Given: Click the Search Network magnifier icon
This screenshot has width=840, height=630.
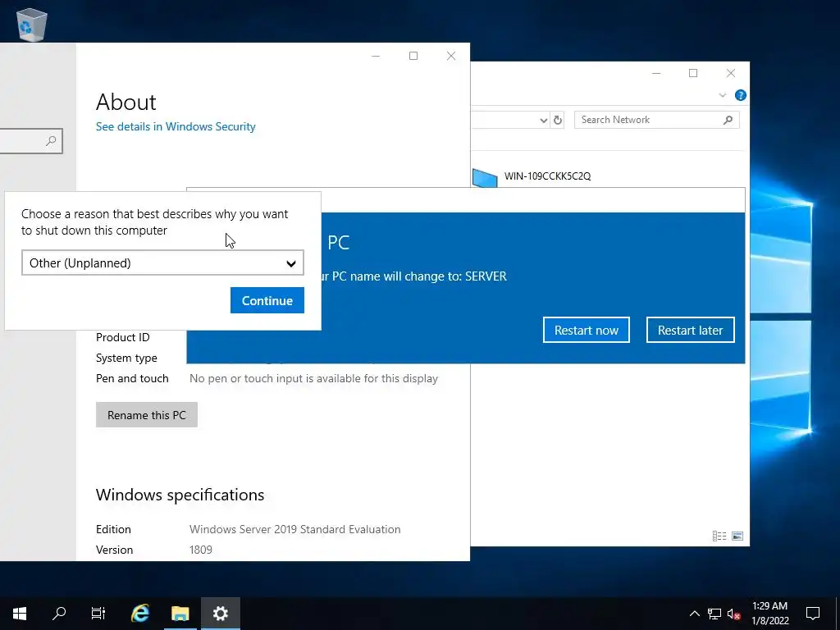Looking at the screenshot, I should [x=728, y=120].
